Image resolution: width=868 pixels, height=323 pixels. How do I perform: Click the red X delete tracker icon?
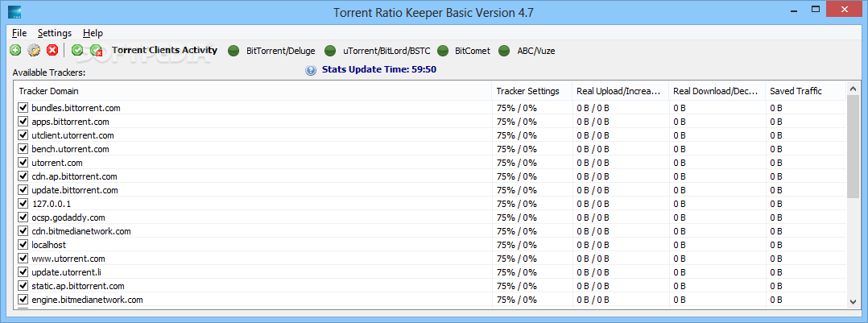click(x=52, y=51)
